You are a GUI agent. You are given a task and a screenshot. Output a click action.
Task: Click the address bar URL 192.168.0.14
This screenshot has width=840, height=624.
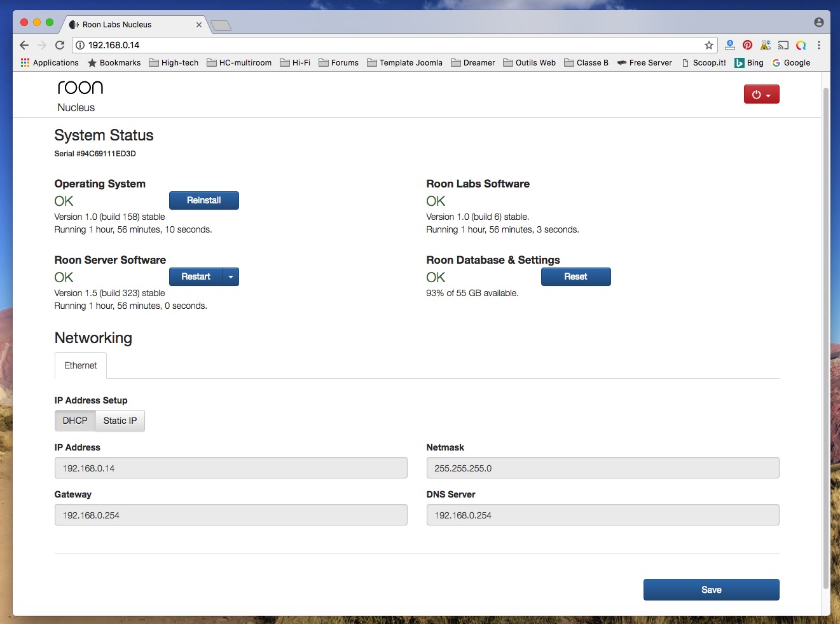point(114,45)
